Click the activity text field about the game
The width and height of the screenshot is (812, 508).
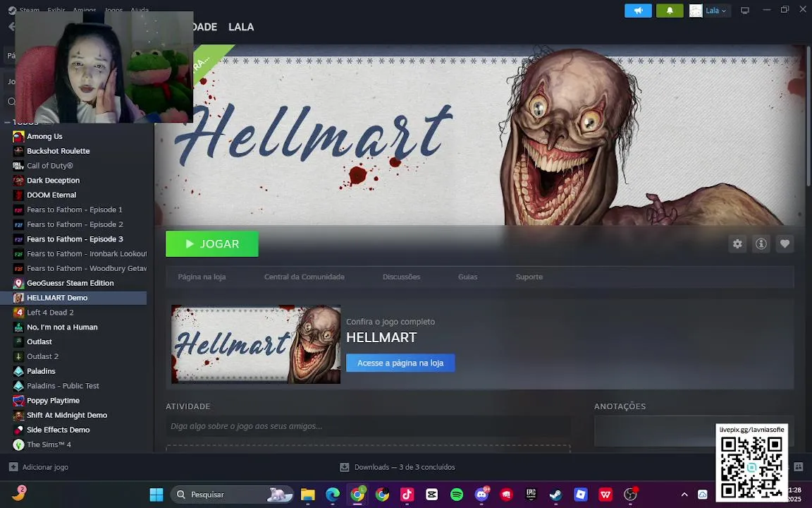(368, 426)
